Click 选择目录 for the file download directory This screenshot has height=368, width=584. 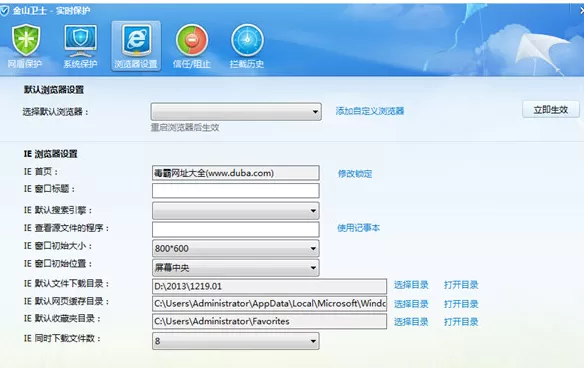pyautogui.click(x=411, y=285)
